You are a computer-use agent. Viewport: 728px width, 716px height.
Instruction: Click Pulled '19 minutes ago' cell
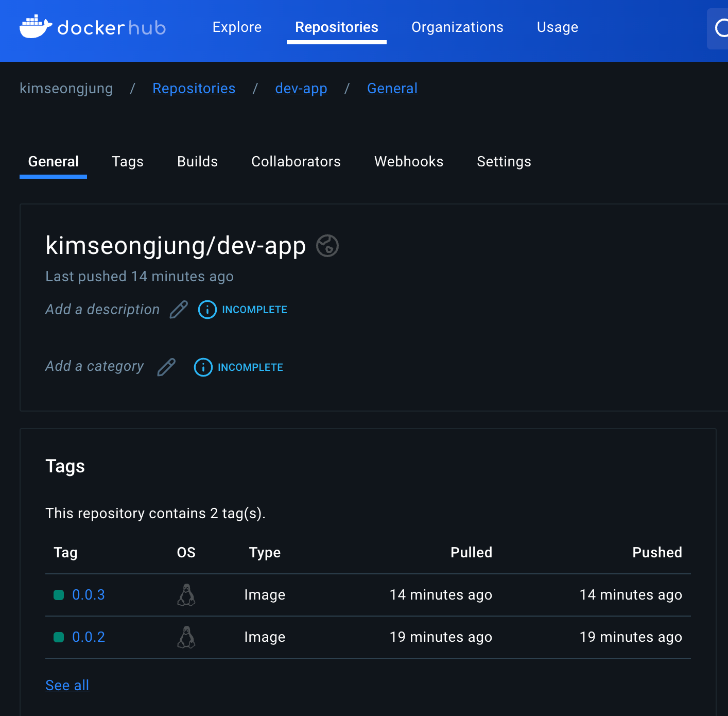(441, 637)
